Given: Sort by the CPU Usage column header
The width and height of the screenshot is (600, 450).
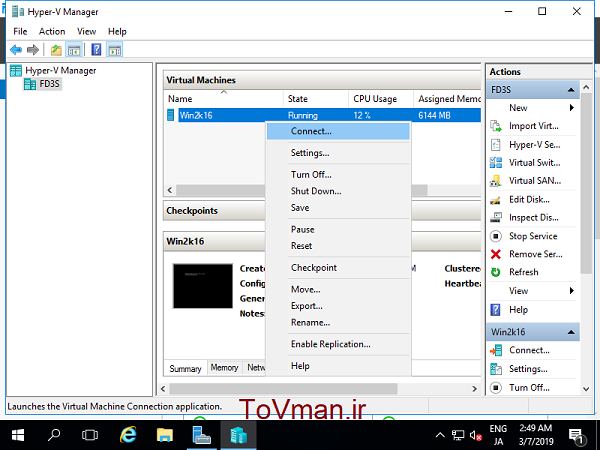Looking at the screenshot, I should [381, 99].
